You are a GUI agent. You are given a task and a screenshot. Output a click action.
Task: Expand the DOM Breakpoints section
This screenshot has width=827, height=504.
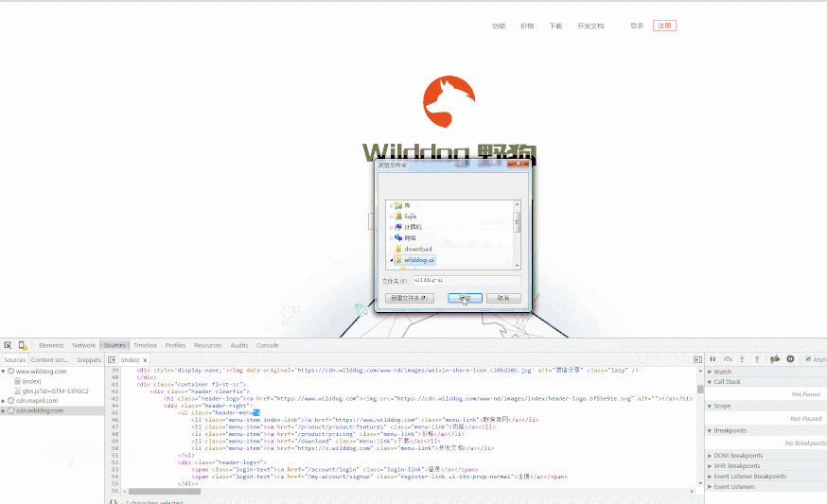(710, 456)
